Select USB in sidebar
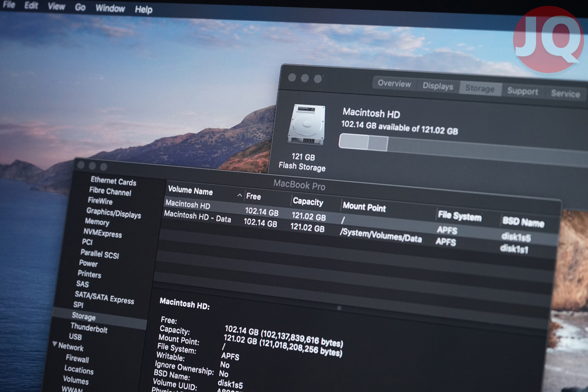This screenshot has width=588, height=392. tap(75, 337)
